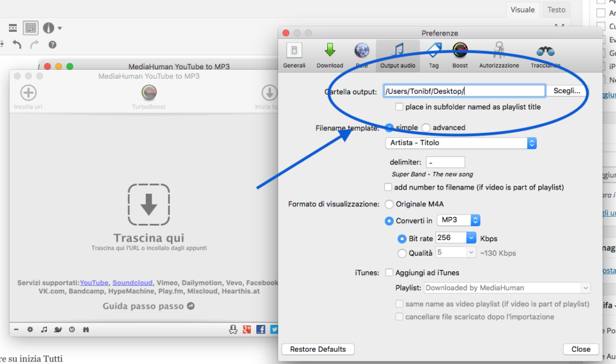Click the editor fullscreen expand icon
The height and width of the screenshot is (364, 616).
click(x=559, y=26)
